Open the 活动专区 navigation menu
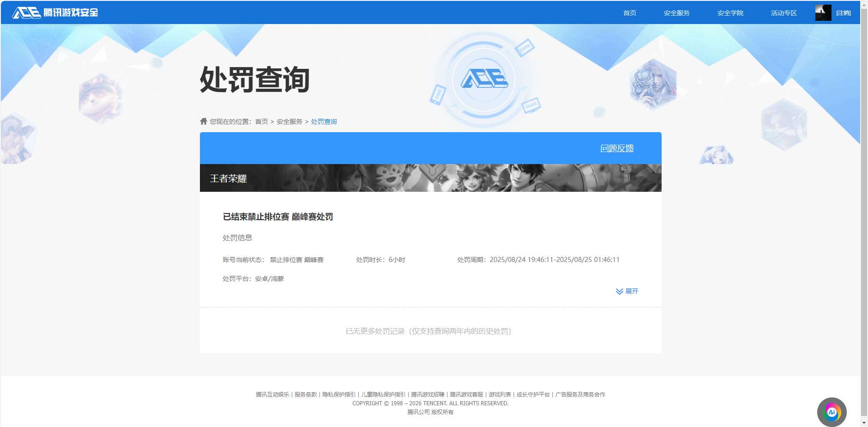868x427 pixels. pos(783,12)
